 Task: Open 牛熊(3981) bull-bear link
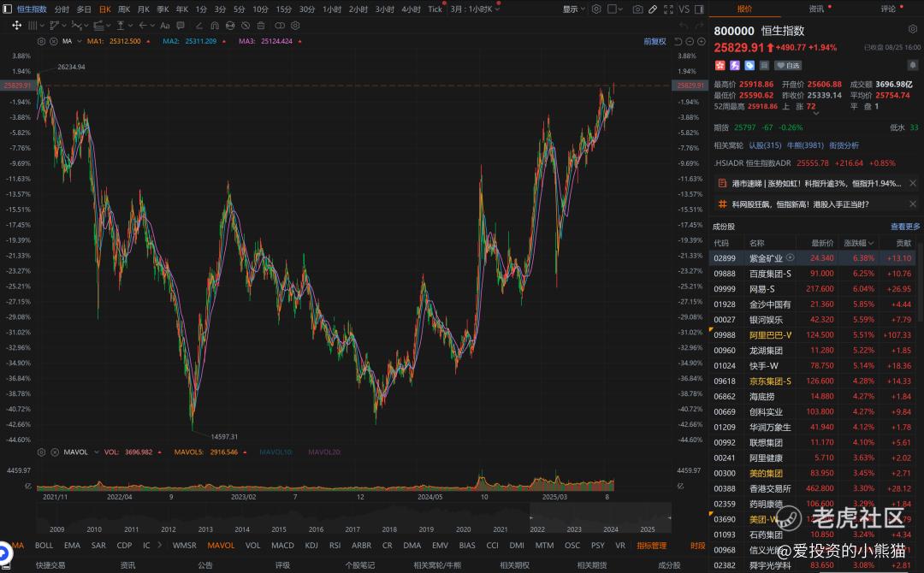(805, 145)
